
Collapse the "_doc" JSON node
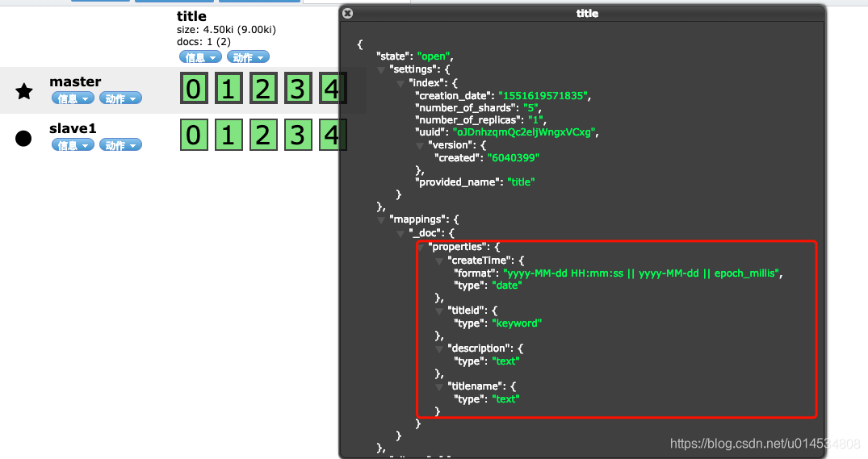point(400,234)
